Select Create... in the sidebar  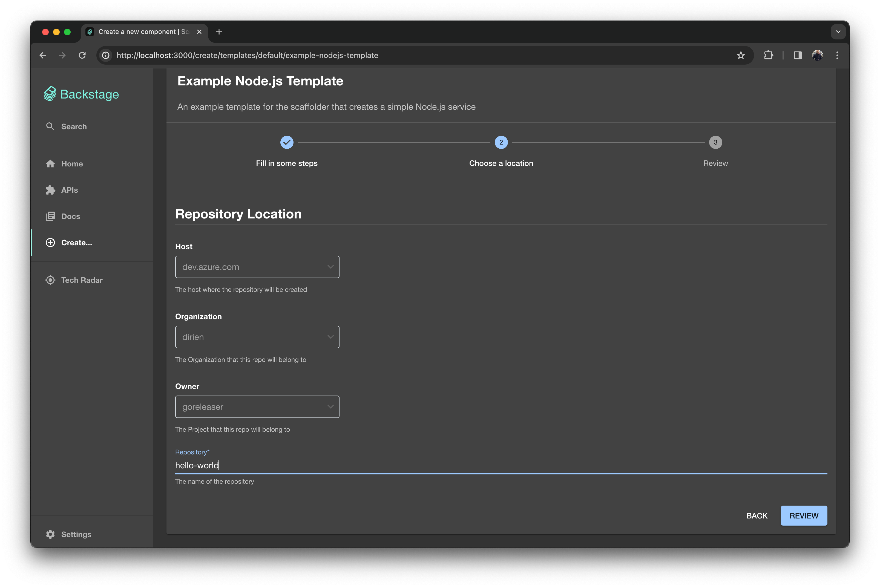pyautogui.click(x=92, y=243)
